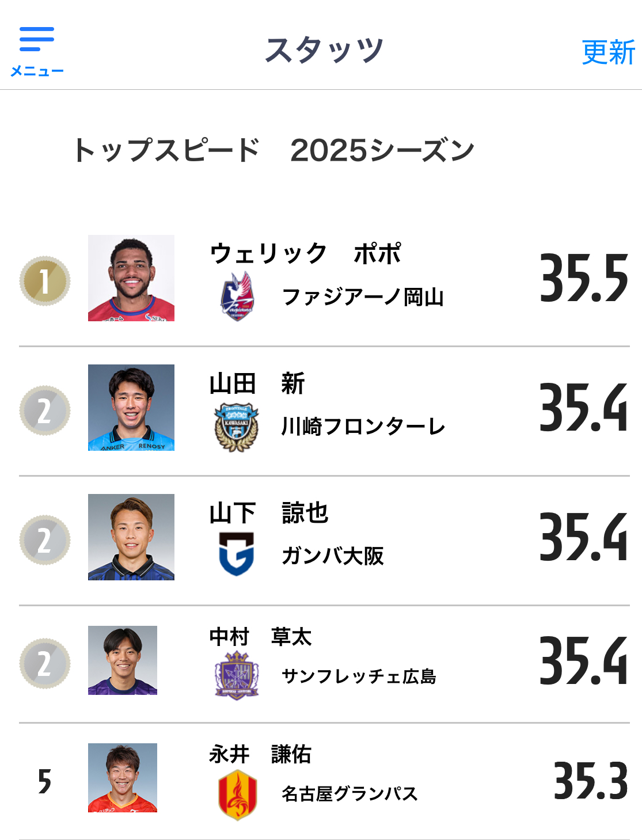
Task: Click the メニュー label
Action: click(x=37, y=71)
